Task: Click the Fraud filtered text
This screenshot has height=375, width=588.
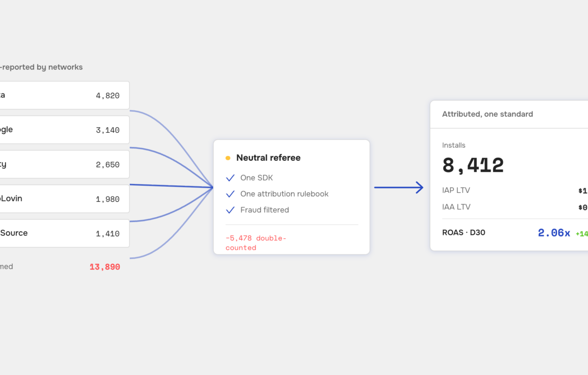Action: (x=265, y=210)
